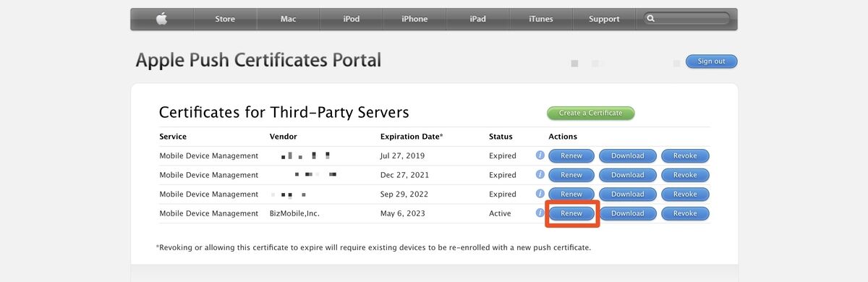Image resolution: width=868 pixels, height=282 pixels.
Task: Open the iPad navigation item
Action: click(x=477, y=19)
